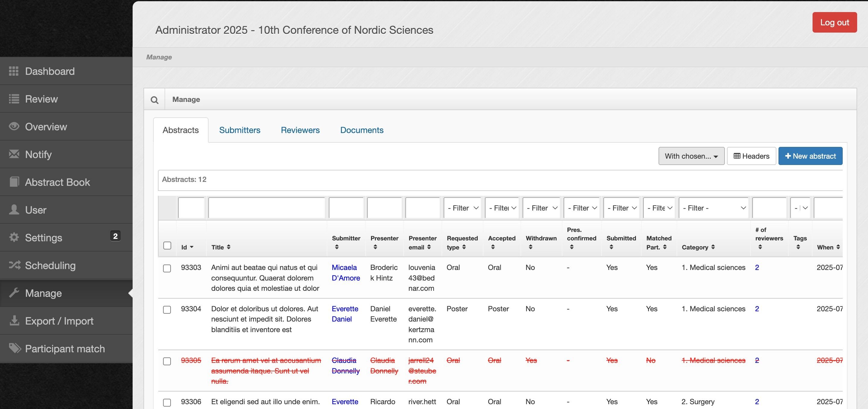Image resolution: width=868 pixels, height=409 pixels.
Task: Click the Notify envelope icon
Action: pos(14,154)
